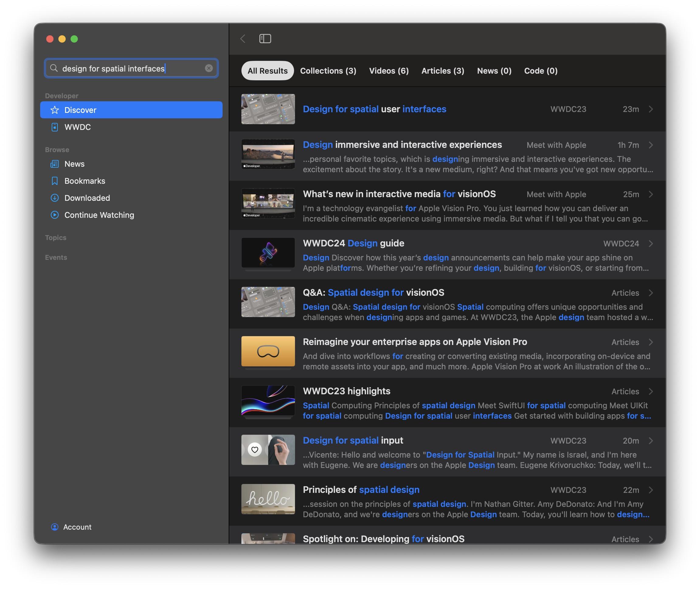Screen dimensions: 700x589
Task: Switch to the News (0) tab
Action: (494, 71)
